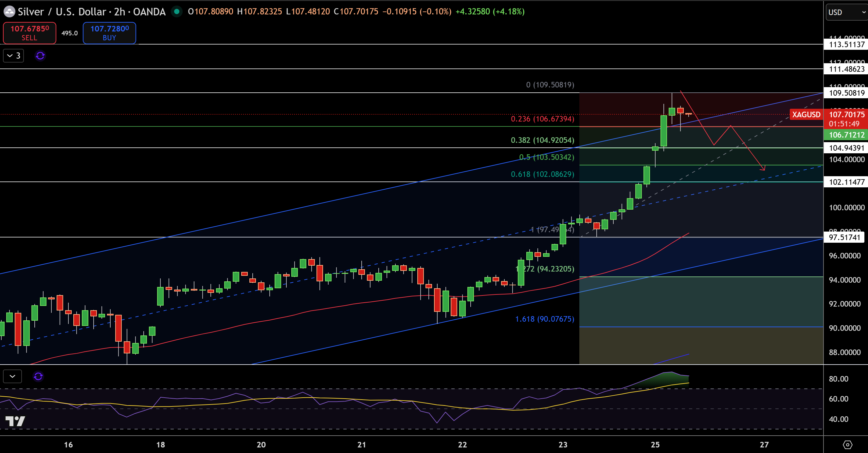
Task: Click the green market status dot
Action: [x=176, y=11]
